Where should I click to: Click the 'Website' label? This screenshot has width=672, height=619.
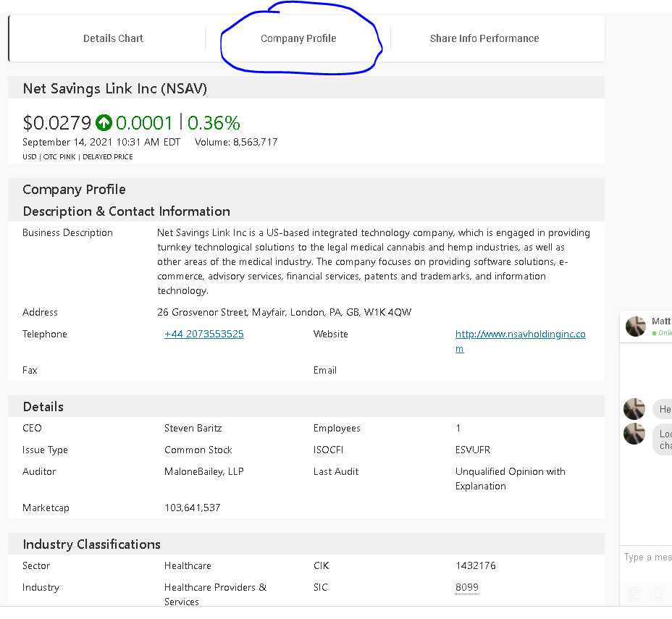click(x=330, y=334)
